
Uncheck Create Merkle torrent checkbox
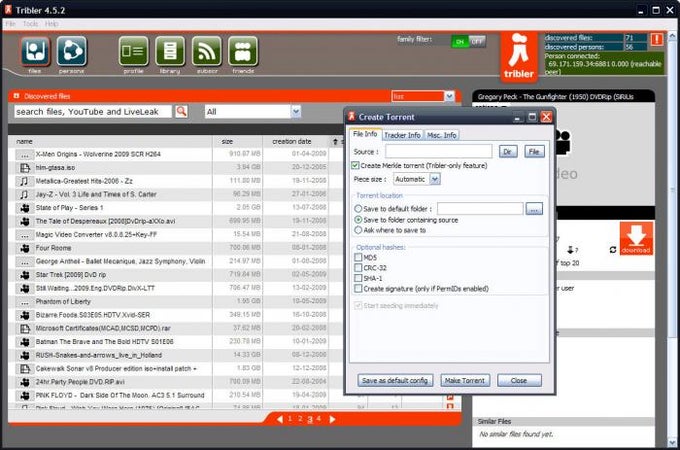click(x=356, y=166)
